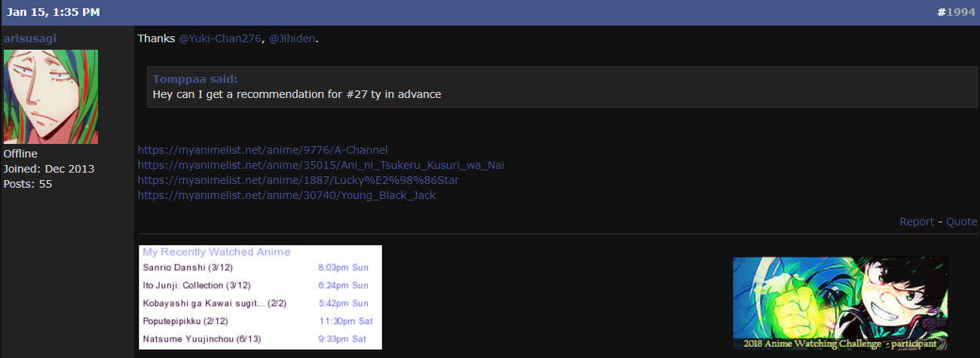Select the 'Poputepipikku (2/12)' row
Viewport: 980px width, 358px height.
click(256, 321)
